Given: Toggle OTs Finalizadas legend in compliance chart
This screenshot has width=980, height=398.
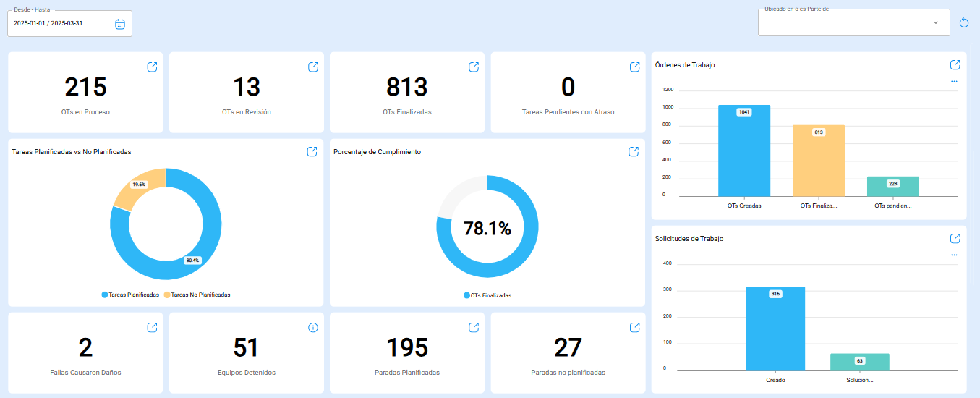Looking at the screenshot, I should pyautogui.click(x=487, y=295).
